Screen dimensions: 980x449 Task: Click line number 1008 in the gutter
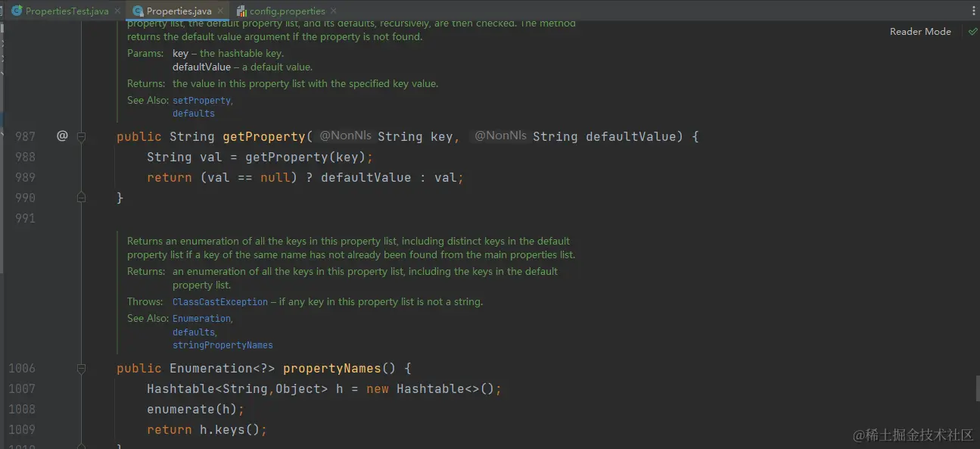click(x=22, y=409)
